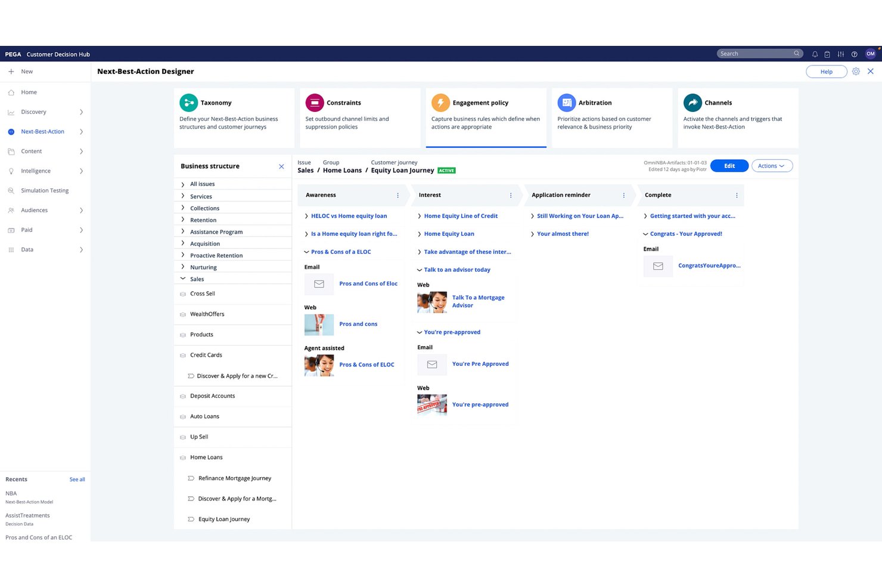Expand HELOC vs Home equity loan action

click(306, 216)
